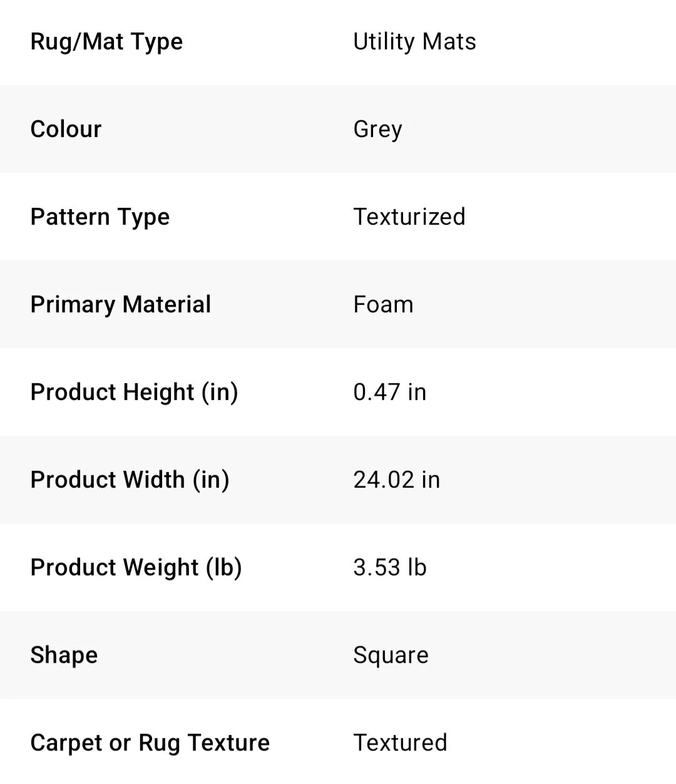Click the number '3.53' in weight row
This screenshot has width=676, height=784.
[x=376, y=568]
